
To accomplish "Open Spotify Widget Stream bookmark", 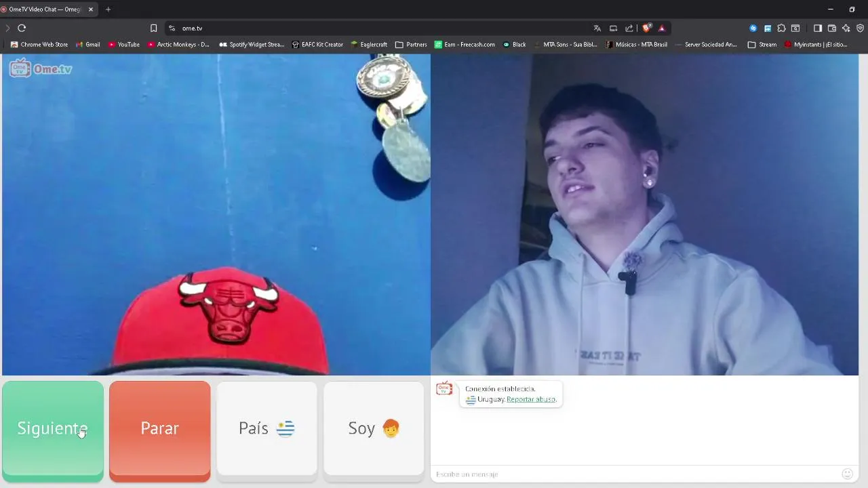I will 252,45.
